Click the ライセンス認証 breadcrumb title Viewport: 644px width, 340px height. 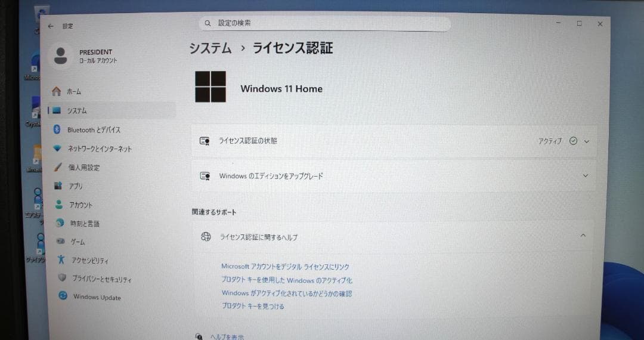click(292, 48)
